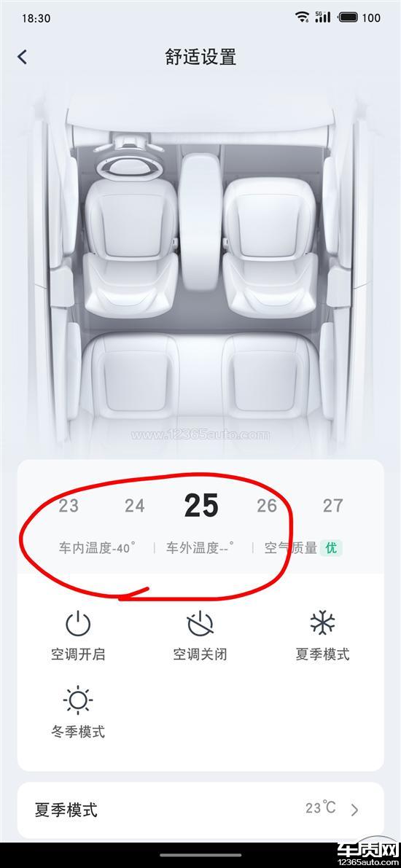
Task: Tap the 5G signal icon
Action: (x=322, y=17)
